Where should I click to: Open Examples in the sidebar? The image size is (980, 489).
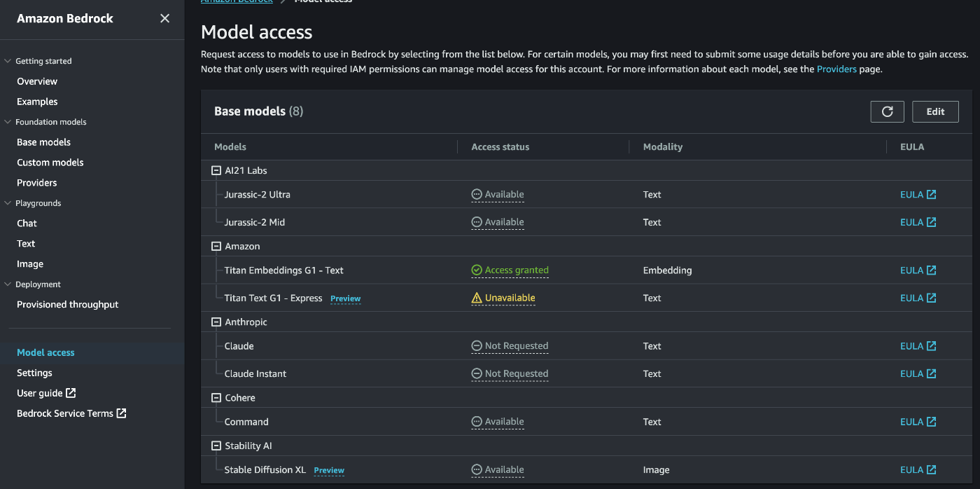(x=37, y=102)
